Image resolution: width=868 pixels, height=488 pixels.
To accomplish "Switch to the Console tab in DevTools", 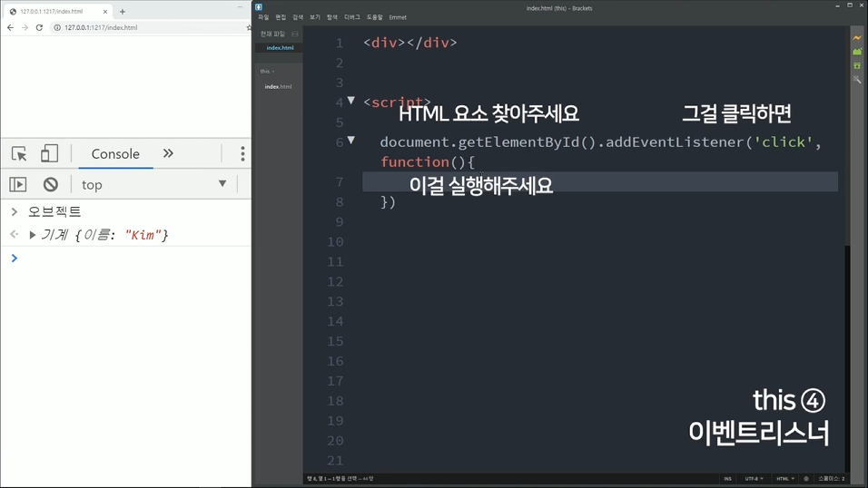I will click(115, 154).
